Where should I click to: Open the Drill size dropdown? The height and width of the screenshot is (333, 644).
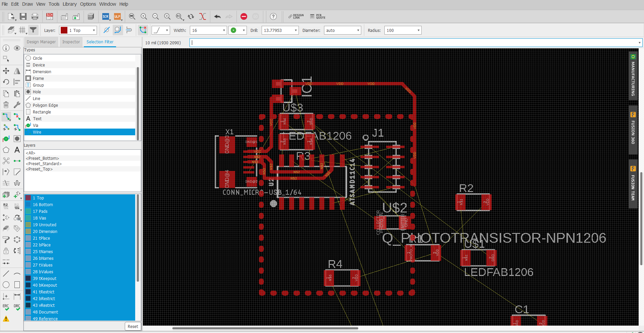[x=296, y=30]
